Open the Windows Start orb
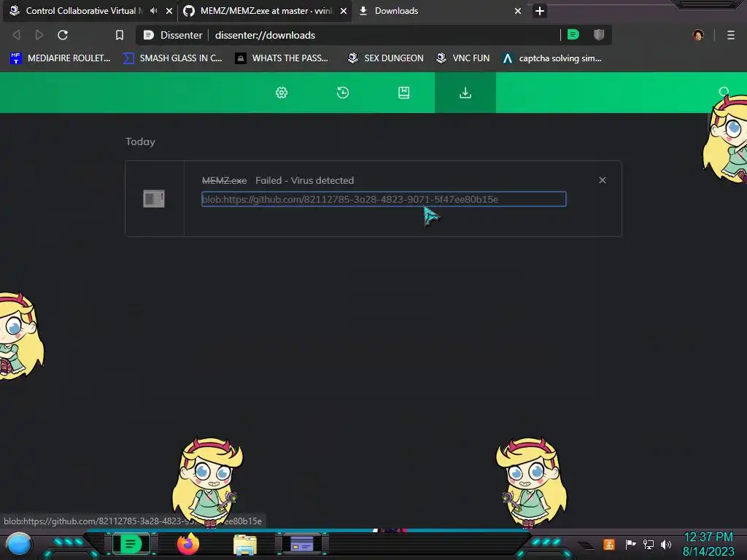The width and height of the screenshot is (747, 560). (19, 544)
